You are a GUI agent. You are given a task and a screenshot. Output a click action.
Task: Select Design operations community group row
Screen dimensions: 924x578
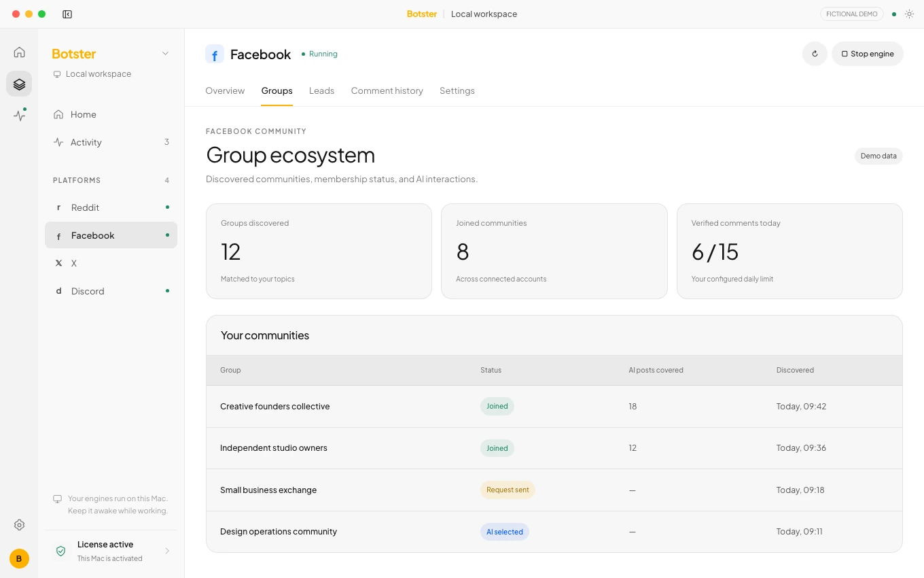pos(554,532)
